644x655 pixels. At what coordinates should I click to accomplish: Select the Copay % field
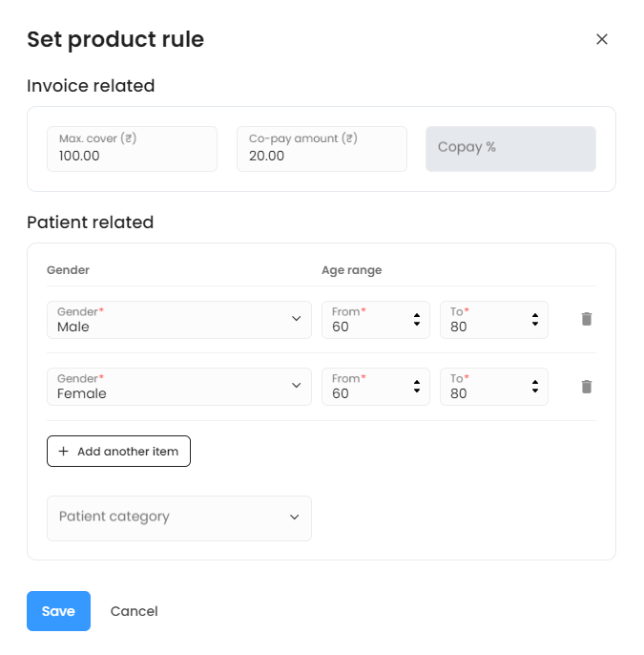pyautogui.click(x=510, y=149)
